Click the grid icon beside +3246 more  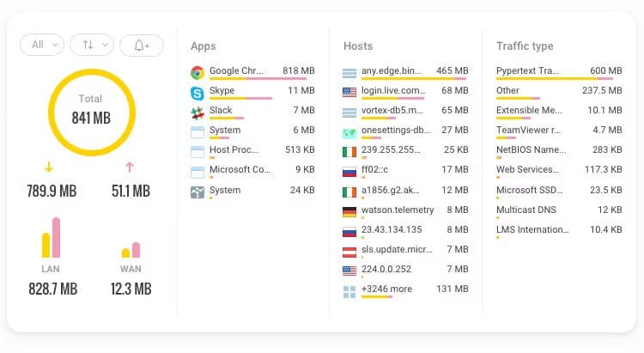click(349, 292)
